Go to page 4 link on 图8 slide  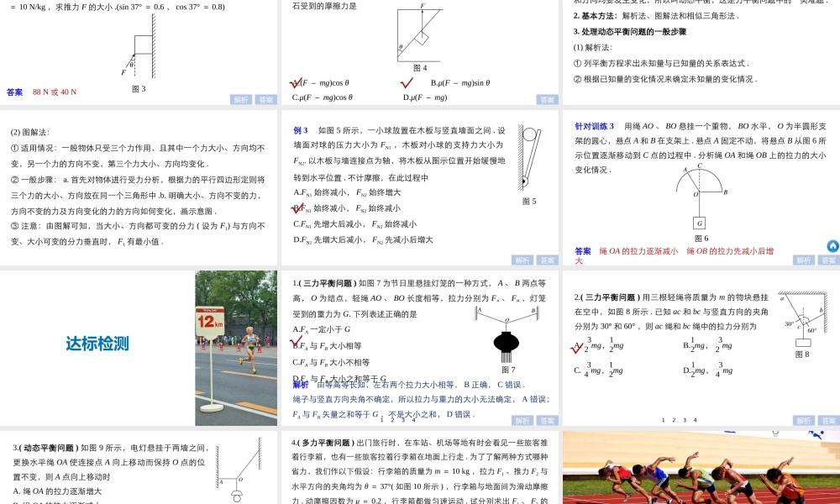point(696,421)
